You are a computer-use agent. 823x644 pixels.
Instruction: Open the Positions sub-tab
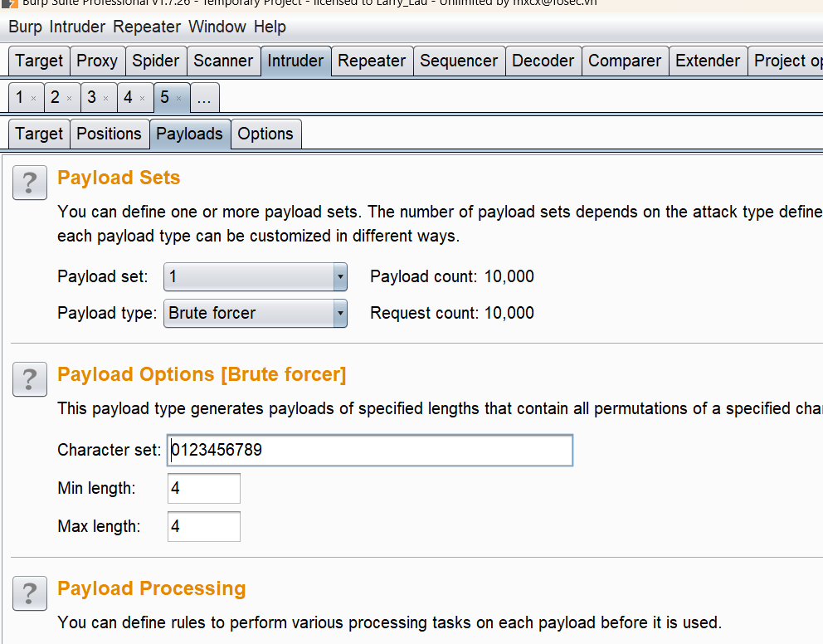click(x=110, y=134)
